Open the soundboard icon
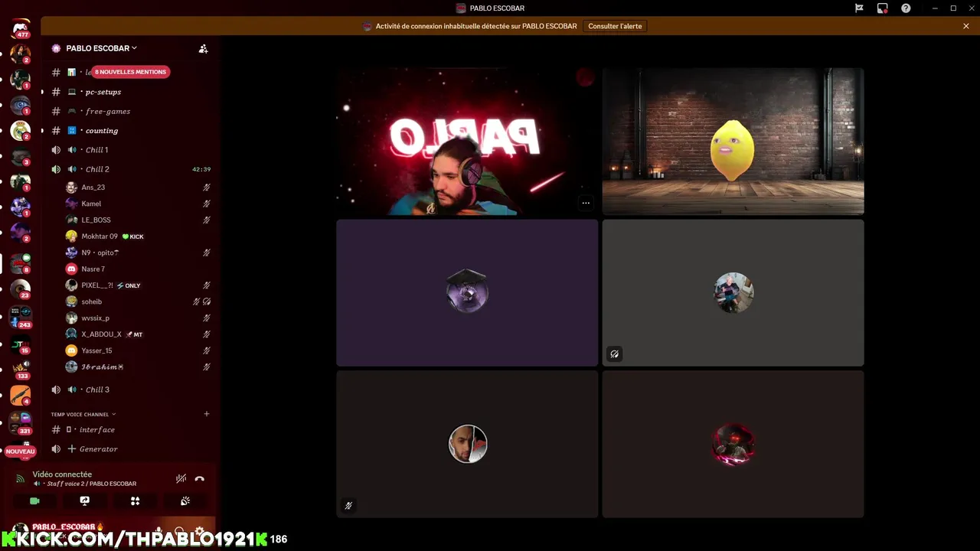This screenshot has height=551, width=980. point(185,501)
